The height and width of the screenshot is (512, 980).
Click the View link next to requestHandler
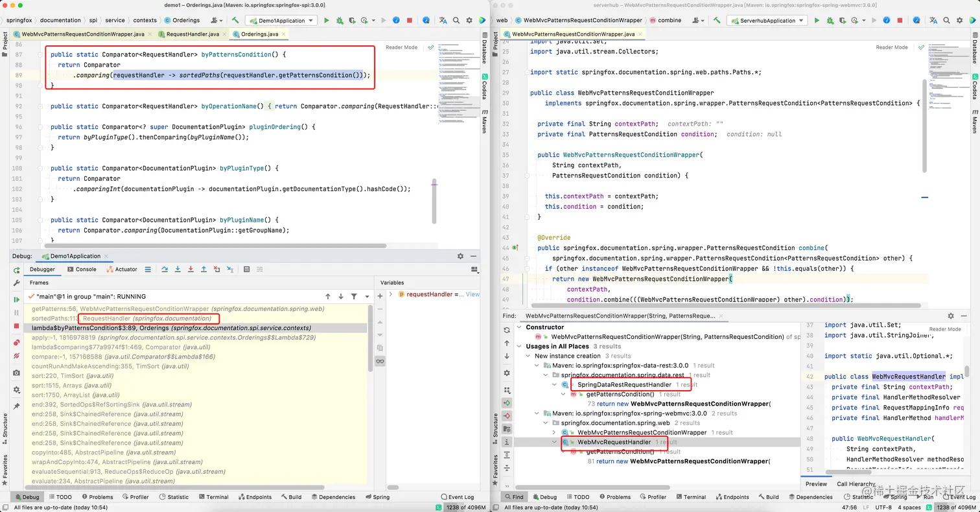coord(473,294)
